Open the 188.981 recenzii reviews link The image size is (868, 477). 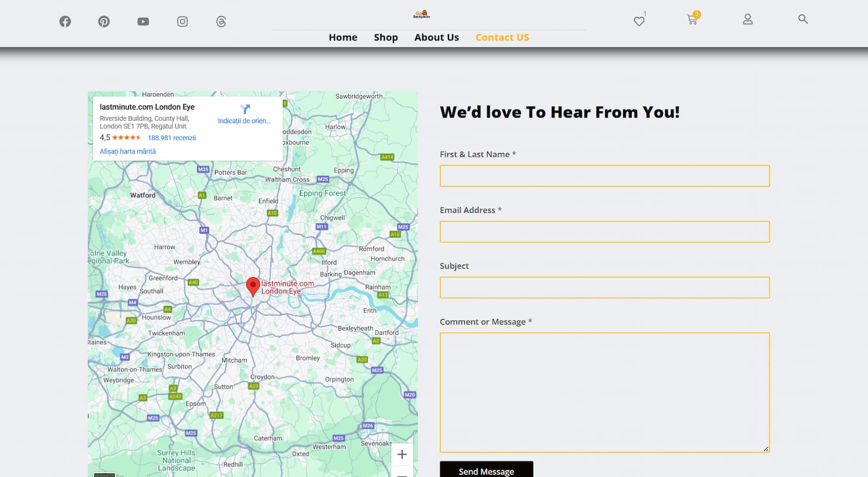(x=171, y=138)
